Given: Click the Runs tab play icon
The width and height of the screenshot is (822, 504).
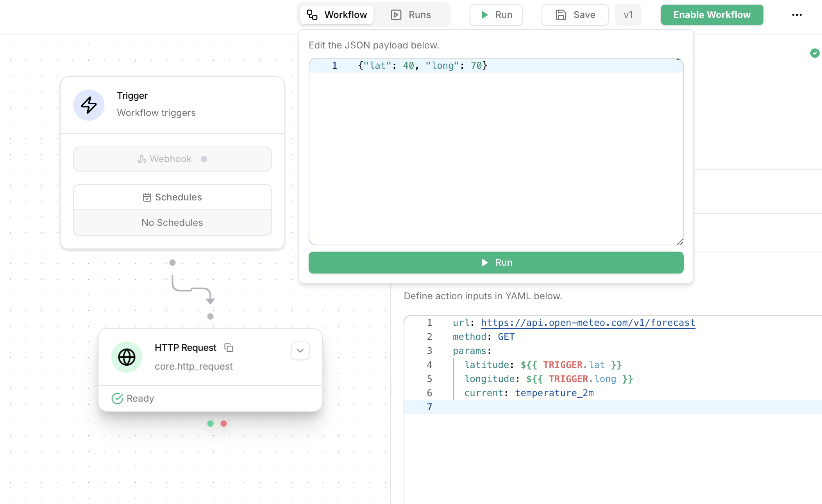Looking at the screenshot, I should tap(396, 15).
